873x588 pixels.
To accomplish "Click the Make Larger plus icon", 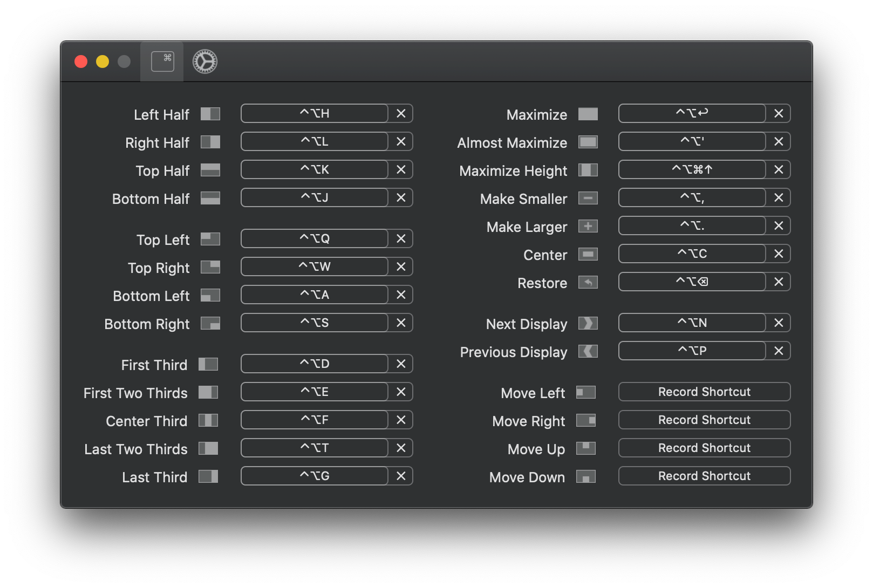I will pyautogui.click(x=589, y=226).
